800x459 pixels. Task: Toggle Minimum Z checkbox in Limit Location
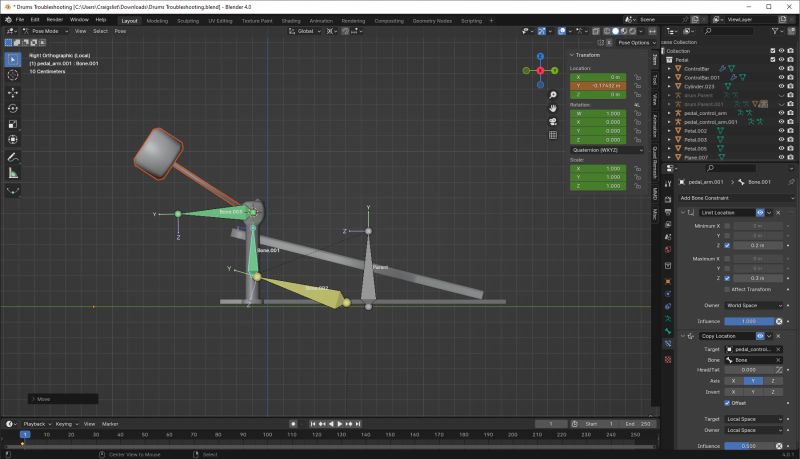[727, 245]
